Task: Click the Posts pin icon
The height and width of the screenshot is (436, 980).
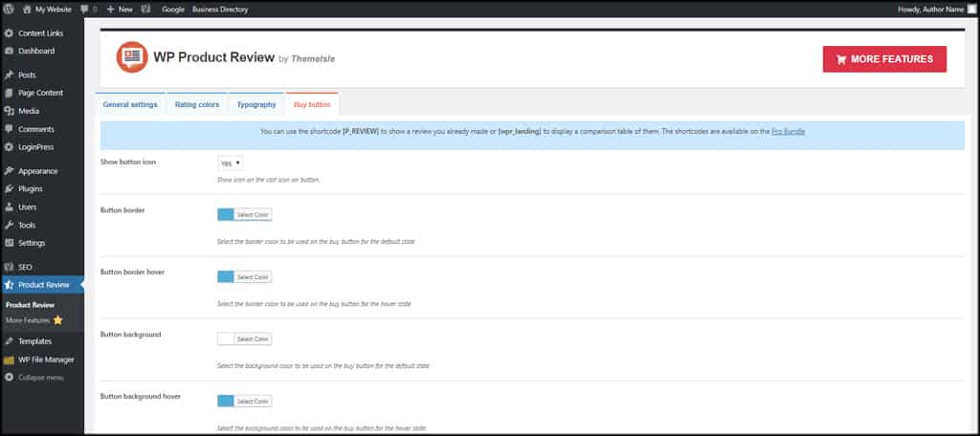Action: click(9, 75)
